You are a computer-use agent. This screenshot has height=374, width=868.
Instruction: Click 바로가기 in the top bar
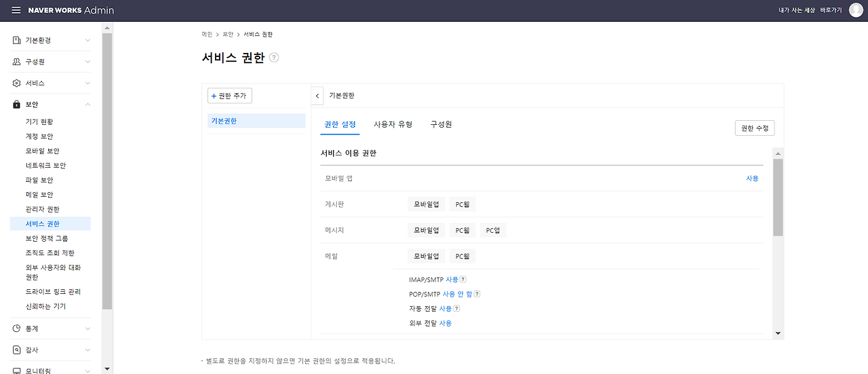point(831,10)
